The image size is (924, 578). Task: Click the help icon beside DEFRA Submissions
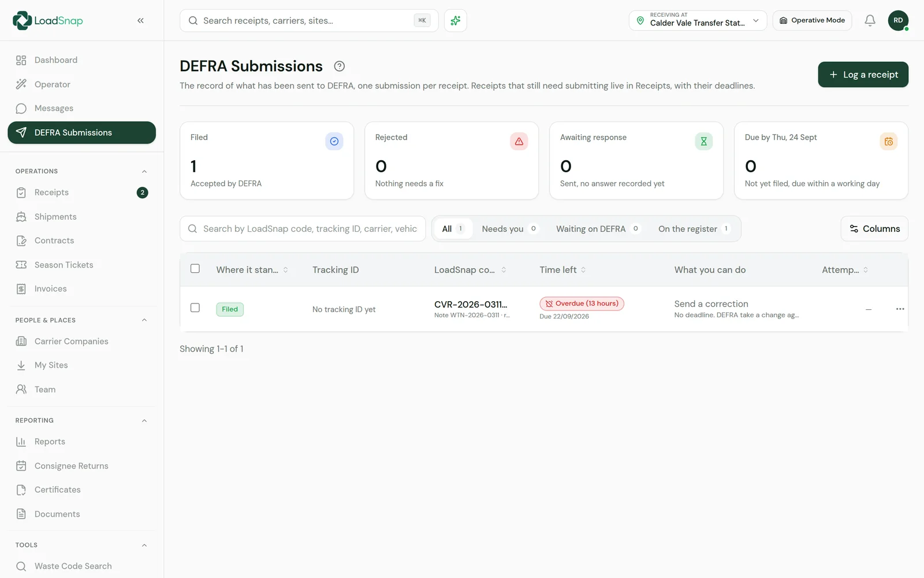pos(340,66)
